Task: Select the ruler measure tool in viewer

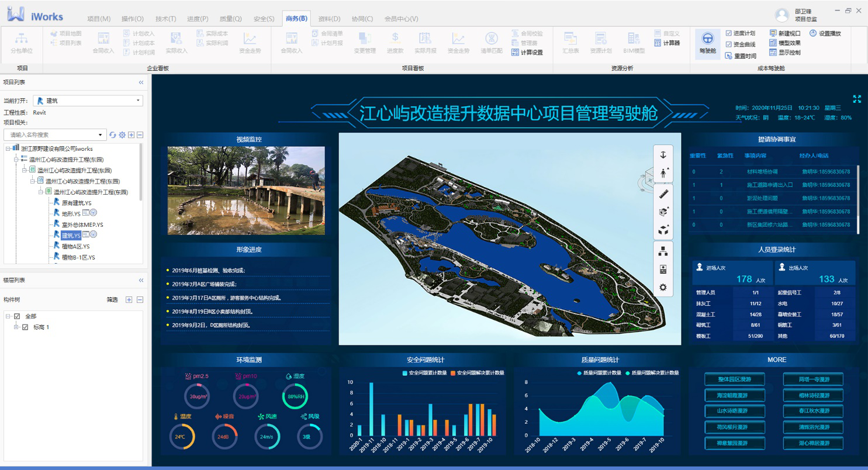Action: [663, 193]
